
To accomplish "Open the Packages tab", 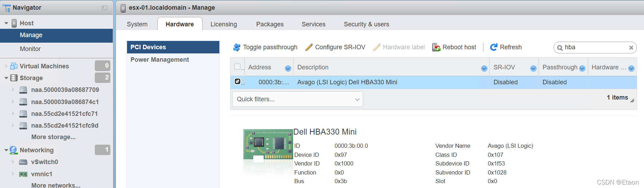I will [x=270, y=24].
